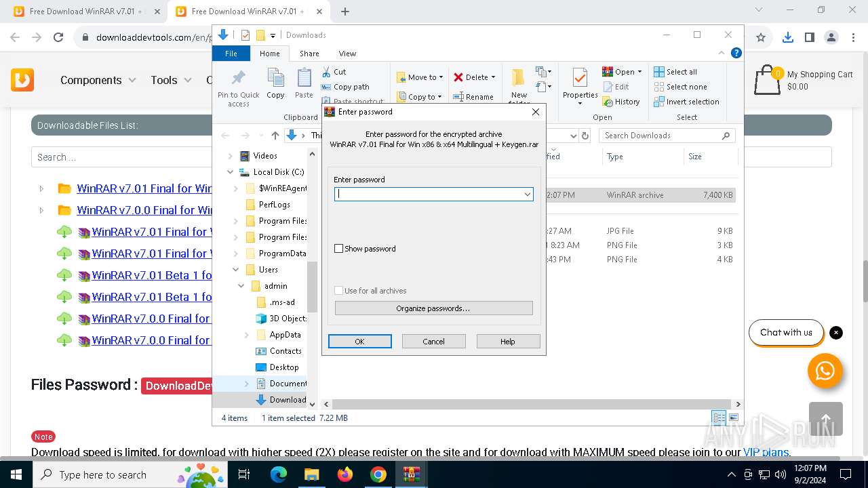This screenshot has height=488, width=868.
Task: Click the VIP plans link
Action: point(766,452)
